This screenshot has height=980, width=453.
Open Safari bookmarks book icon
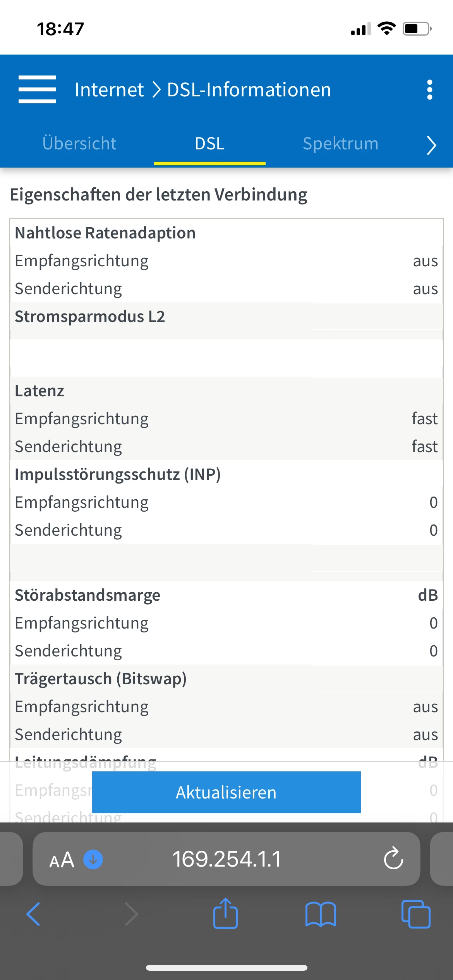321,914
